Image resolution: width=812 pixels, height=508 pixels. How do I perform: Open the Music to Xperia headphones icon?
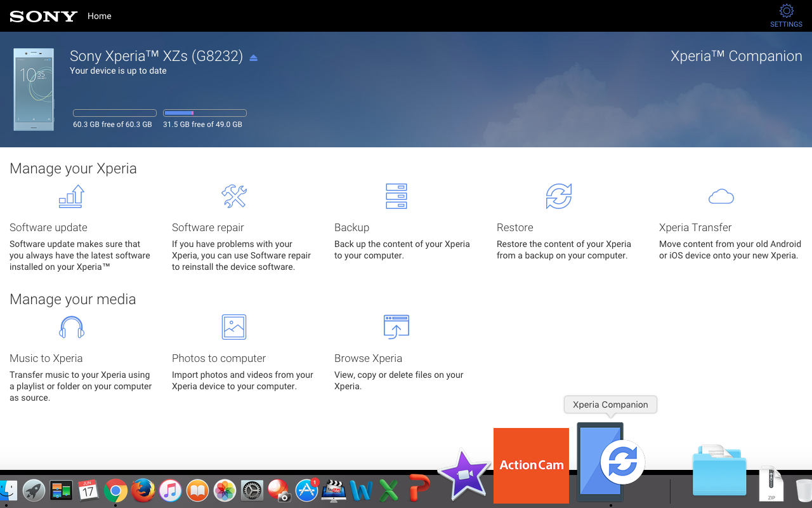[x=72, y=327]
